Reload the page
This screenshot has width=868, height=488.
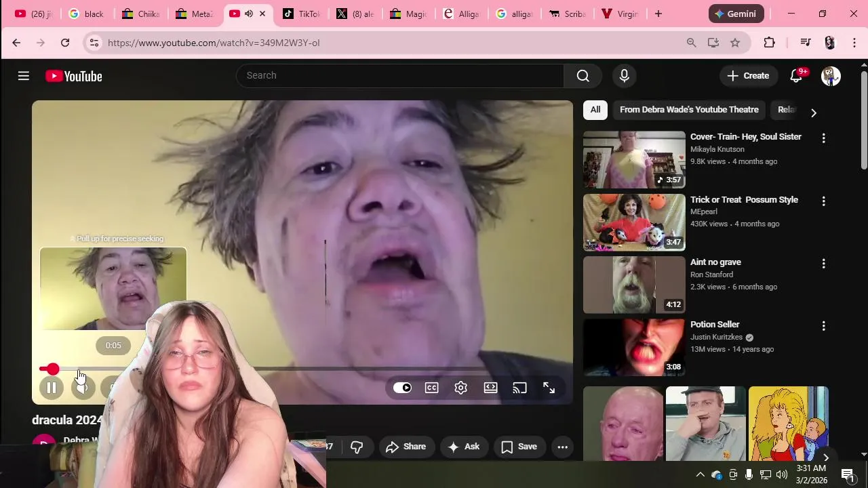[x=65, y=43]
